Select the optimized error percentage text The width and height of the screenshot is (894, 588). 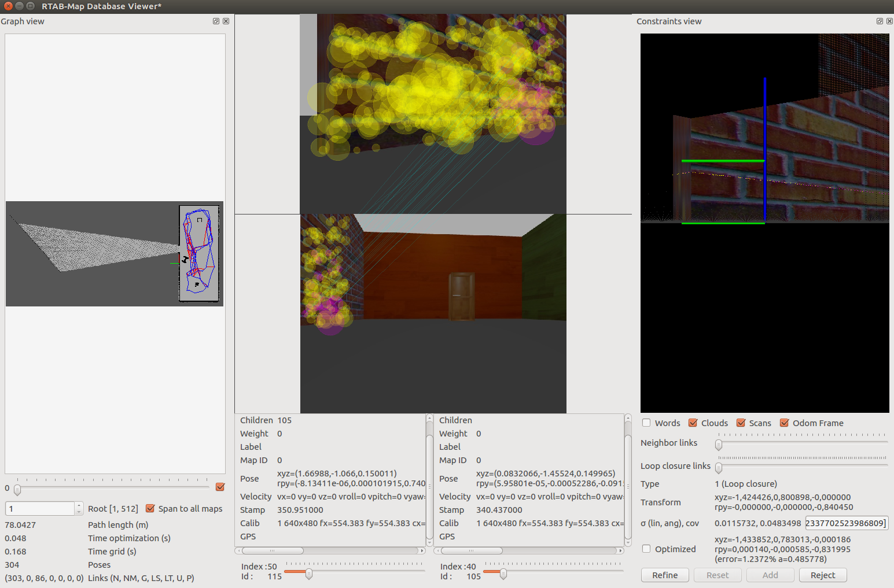tap(771, 559)
